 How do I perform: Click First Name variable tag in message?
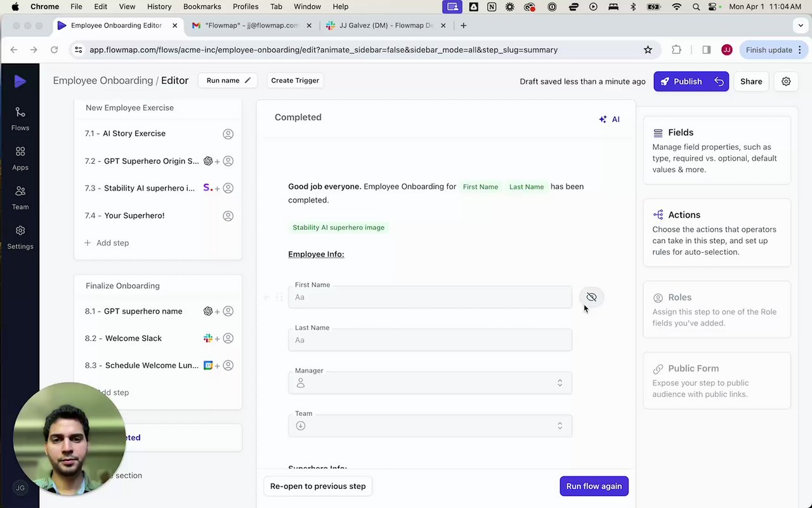tap(480, 187)
